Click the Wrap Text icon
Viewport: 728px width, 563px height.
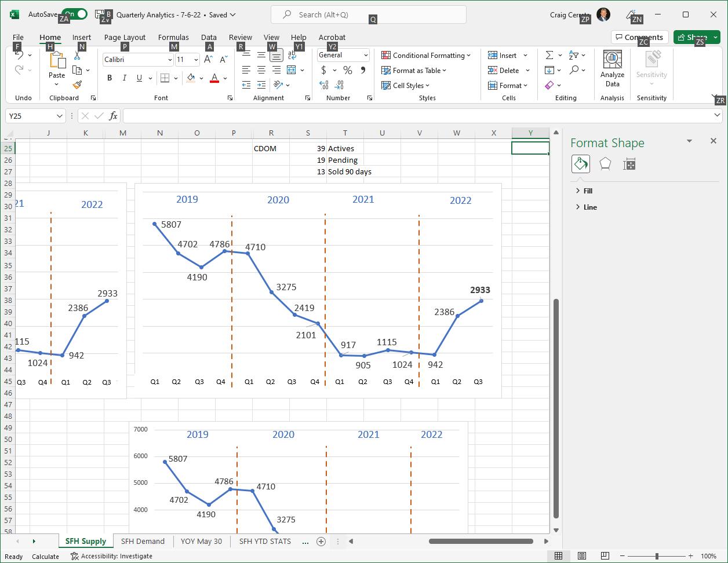[292, 56]
